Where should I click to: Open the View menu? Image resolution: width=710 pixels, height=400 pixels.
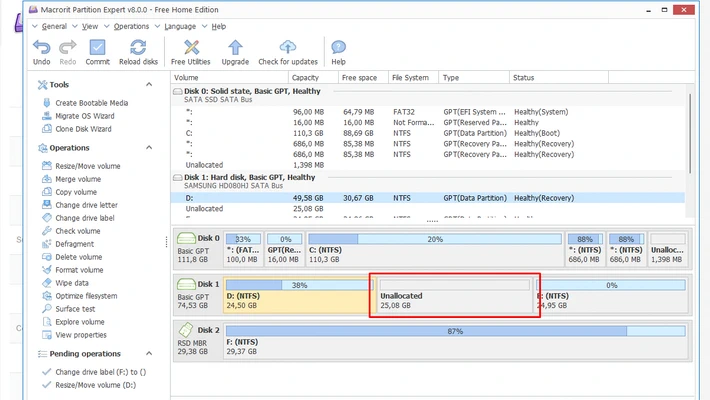[x=90, y=26]
